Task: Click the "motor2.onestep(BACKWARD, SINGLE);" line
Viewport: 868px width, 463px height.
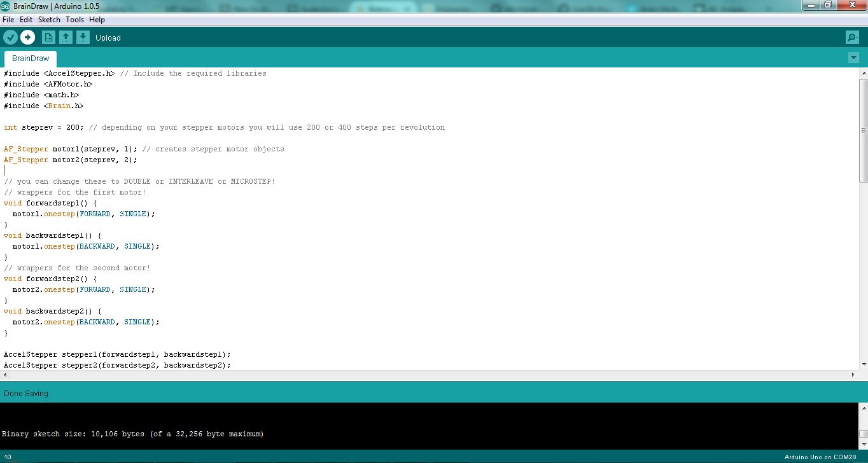Action: click(x=86, y=322)
